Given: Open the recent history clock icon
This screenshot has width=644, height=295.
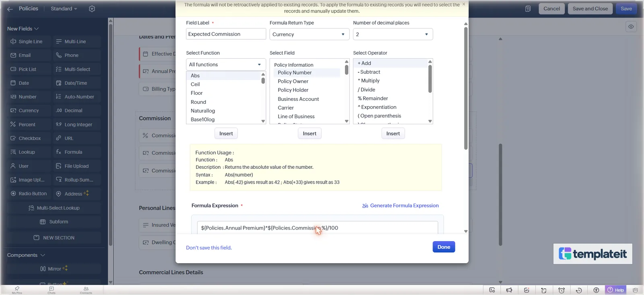Looking at the screenshot, I should (x=579, y=290).
